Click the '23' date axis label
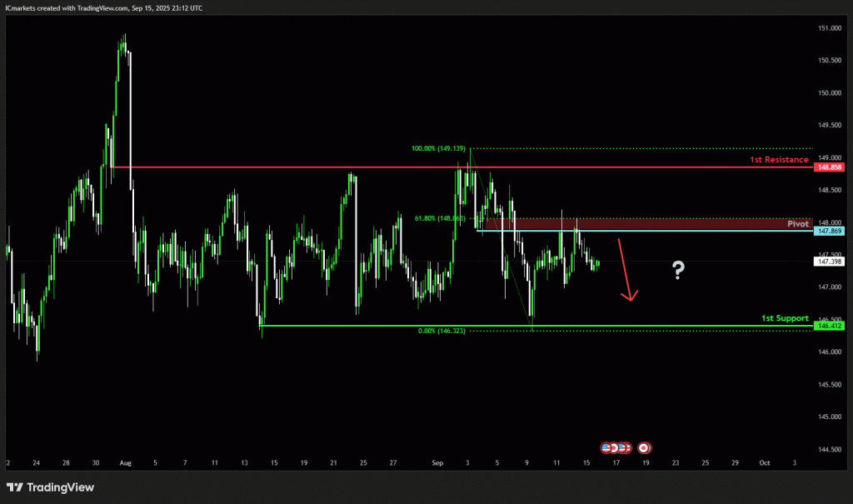 tap(675, 463)
